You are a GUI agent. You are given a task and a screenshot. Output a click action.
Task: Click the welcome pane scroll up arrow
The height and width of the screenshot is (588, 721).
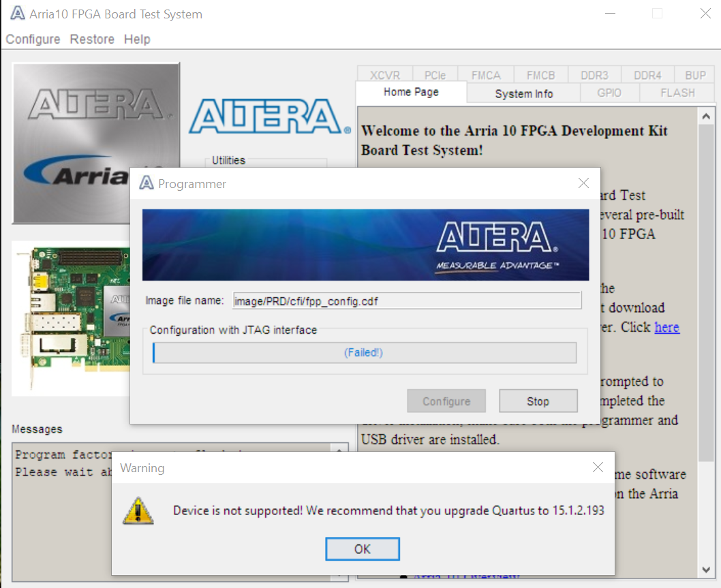tap(706, 117)
